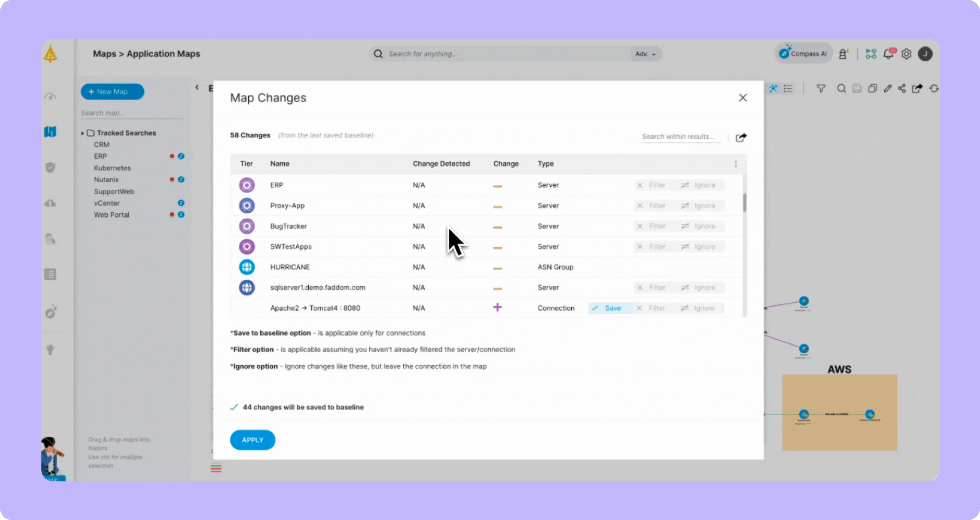Image resolution: width=980 pixels, height=520 pixels.
Task: Filter the ERP server change
Action: (652, 185)
